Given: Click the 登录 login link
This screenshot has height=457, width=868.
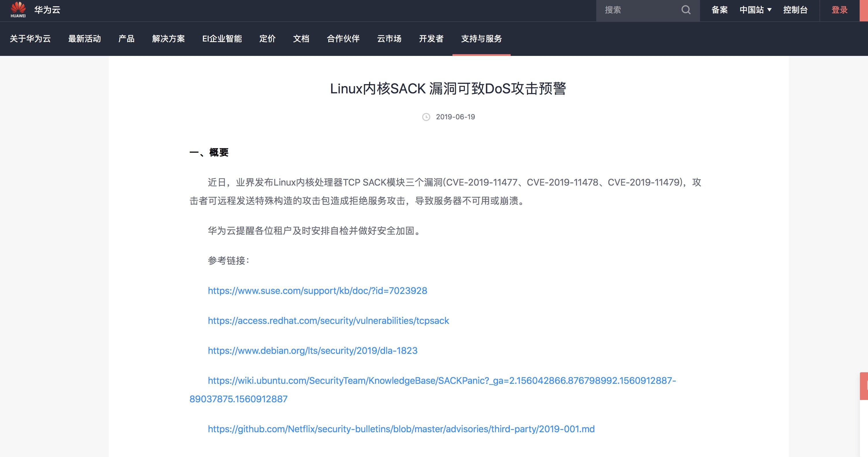Looking at the screenshot, I should pos(840,10).
